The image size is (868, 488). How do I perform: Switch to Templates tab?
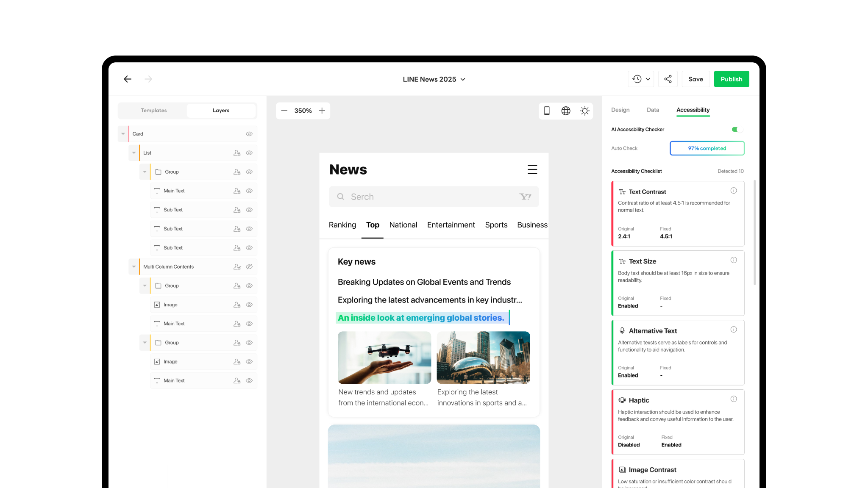point(153,111)
